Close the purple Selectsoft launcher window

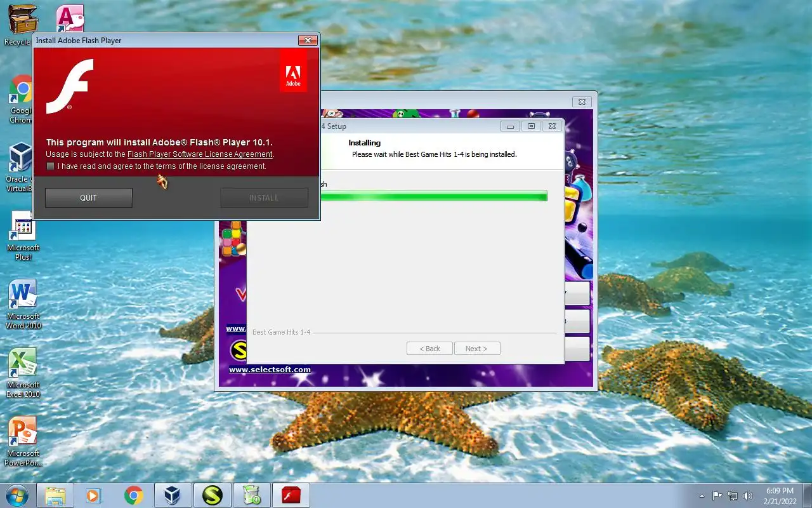point(582,102)
